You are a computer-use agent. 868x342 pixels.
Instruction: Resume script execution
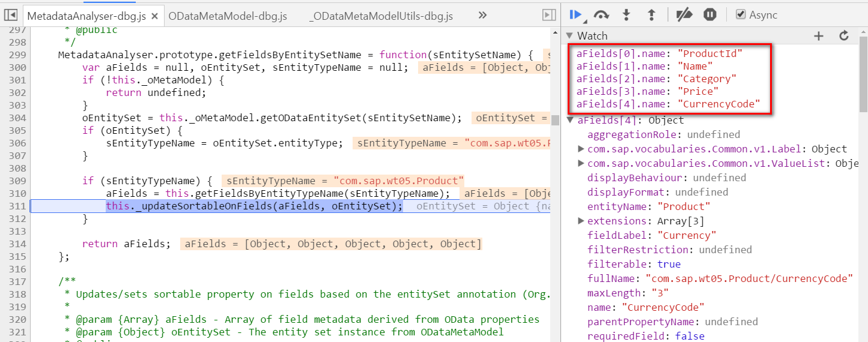point(576,15)
